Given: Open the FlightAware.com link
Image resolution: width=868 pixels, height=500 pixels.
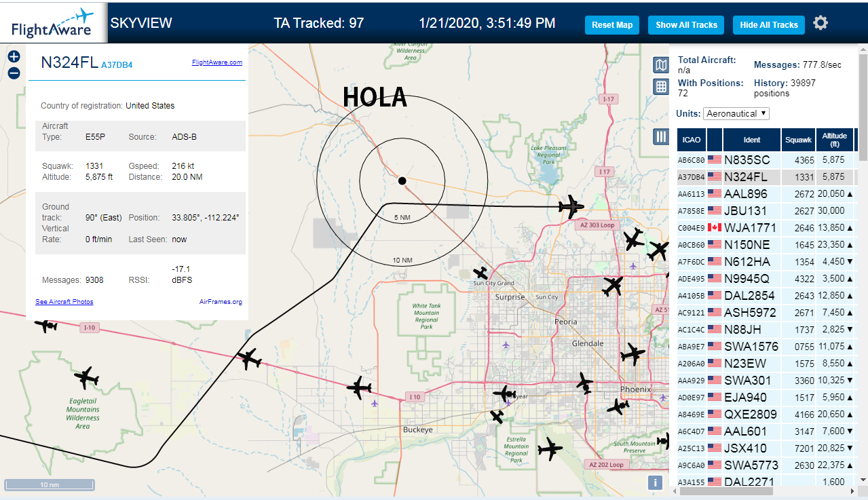Looking at the screenshot, I should (x=217, y=62).
